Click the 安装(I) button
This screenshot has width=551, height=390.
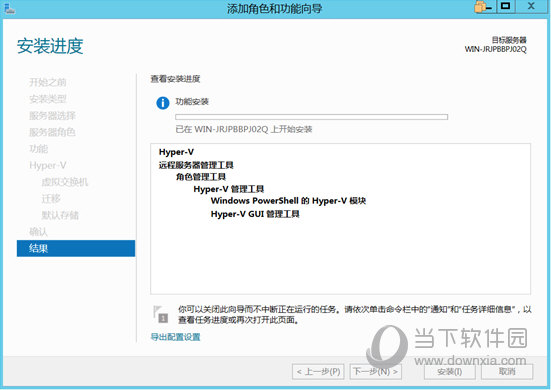[450, 371]
